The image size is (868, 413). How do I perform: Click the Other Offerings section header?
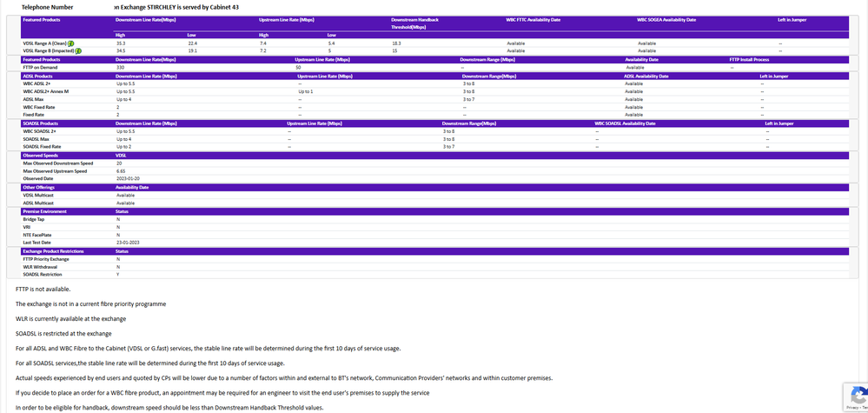coord(38,187)
